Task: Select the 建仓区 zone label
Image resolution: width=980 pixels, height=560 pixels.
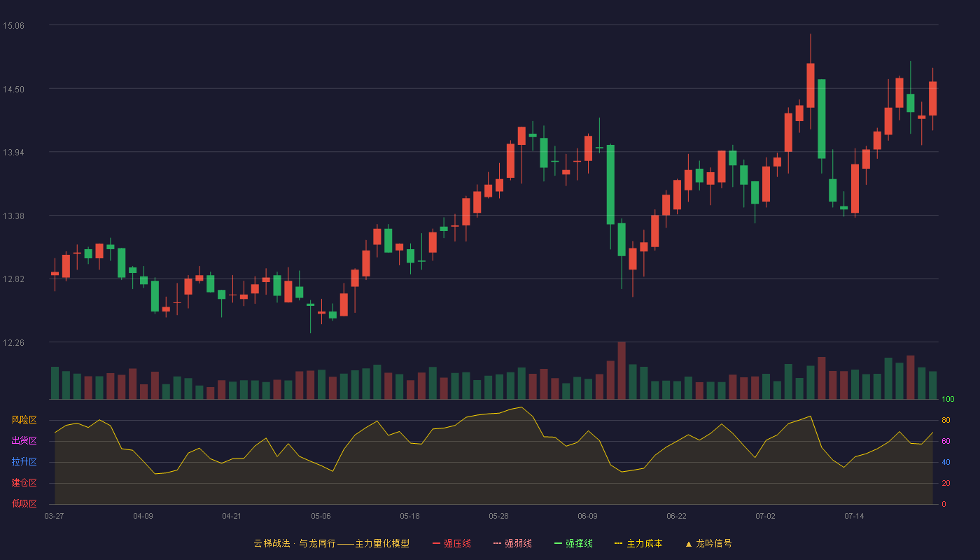Action: [x=24, y=483]
